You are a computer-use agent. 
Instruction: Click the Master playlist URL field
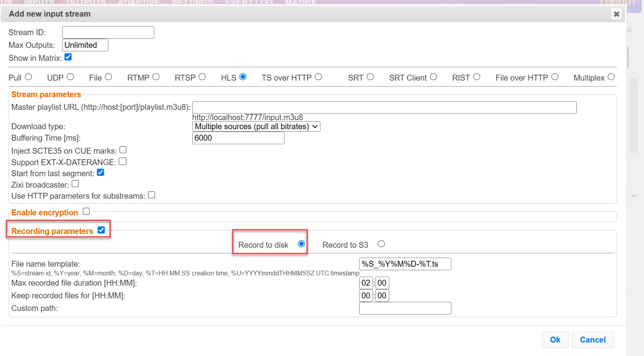[385, 107]
